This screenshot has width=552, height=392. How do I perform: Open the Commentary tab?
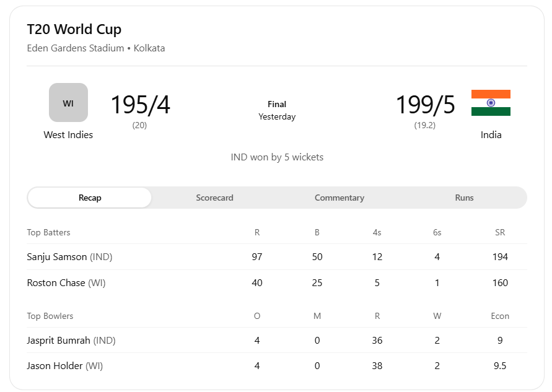tap(339, 198)
